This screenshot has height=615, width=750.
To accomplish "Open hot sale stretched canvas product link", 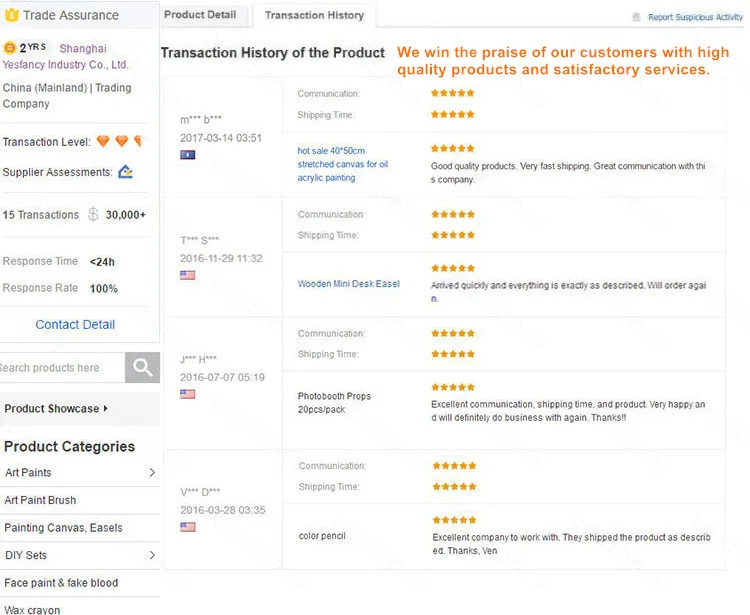I will pyautogui.click(x=342, y=164).
